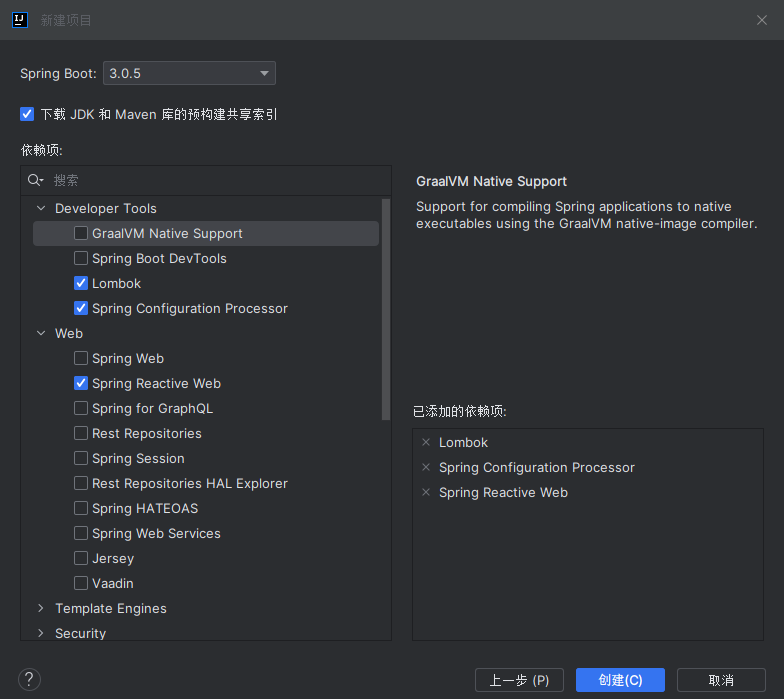
Task: Enable Rest Repositories HAL Explorer checkbox
Action: pyautogui.click(x=81, y=484)
